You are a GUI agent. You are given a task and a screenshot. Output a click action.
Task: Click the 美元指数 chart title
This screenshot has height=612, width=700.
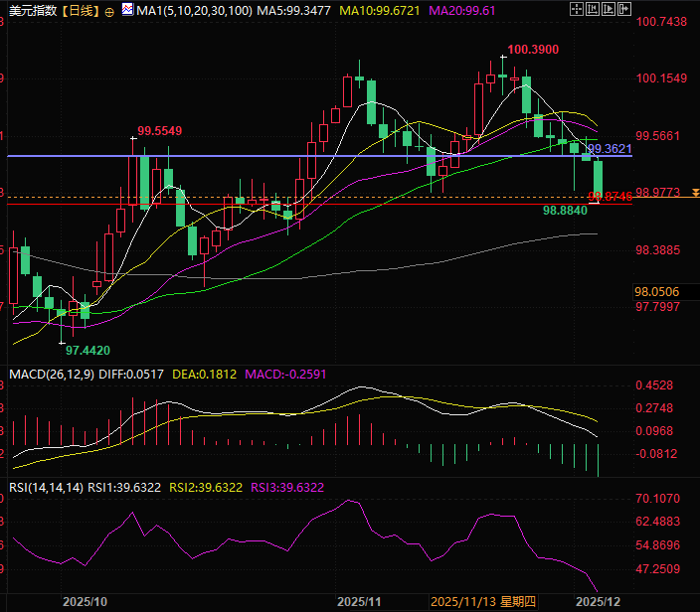31,11
